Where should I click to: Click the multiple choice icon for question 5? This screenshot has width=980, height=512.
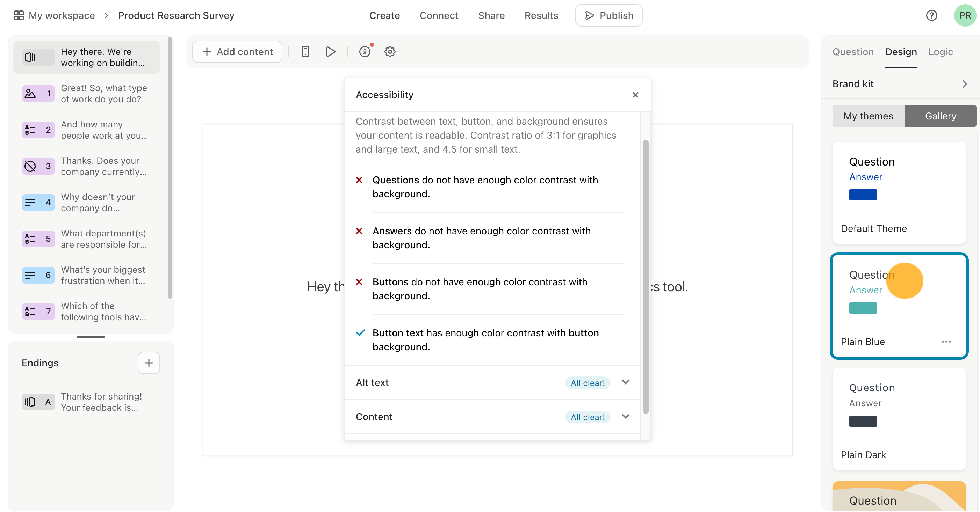click(x=30, y=239)
